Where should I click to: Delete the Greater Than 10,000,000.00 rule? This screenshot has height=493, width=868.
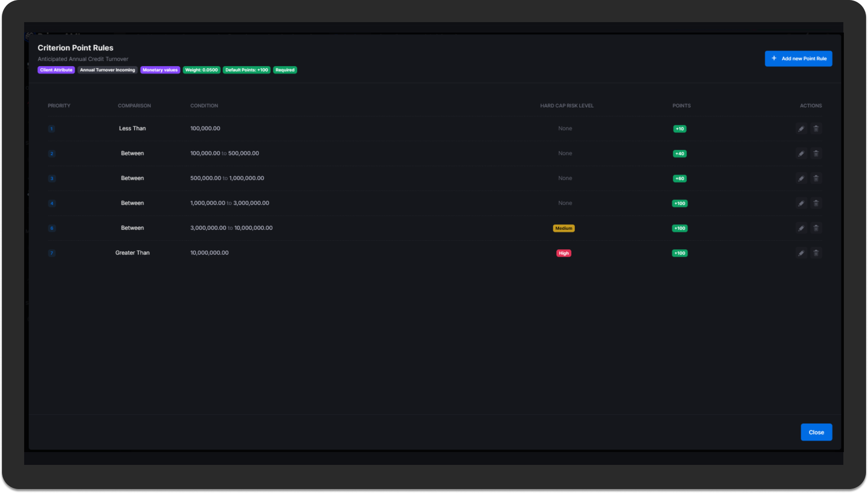[x=816, y=253]
